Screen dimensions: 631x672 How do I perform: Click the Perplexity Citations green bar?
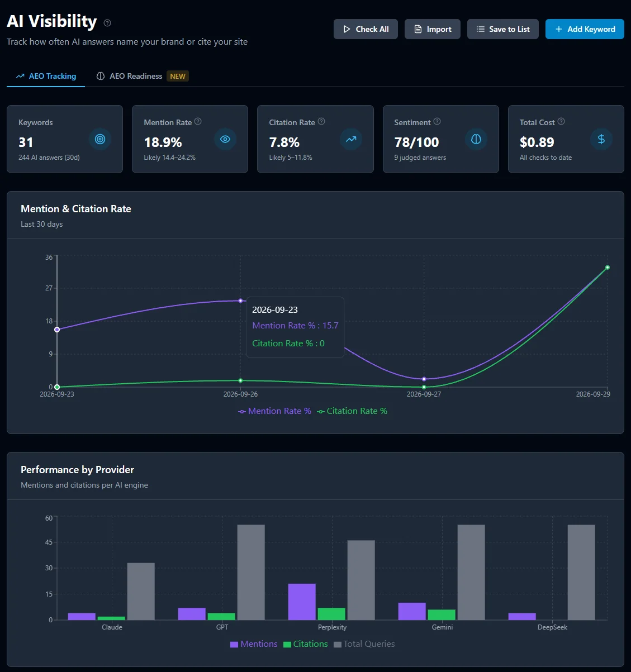331,614
